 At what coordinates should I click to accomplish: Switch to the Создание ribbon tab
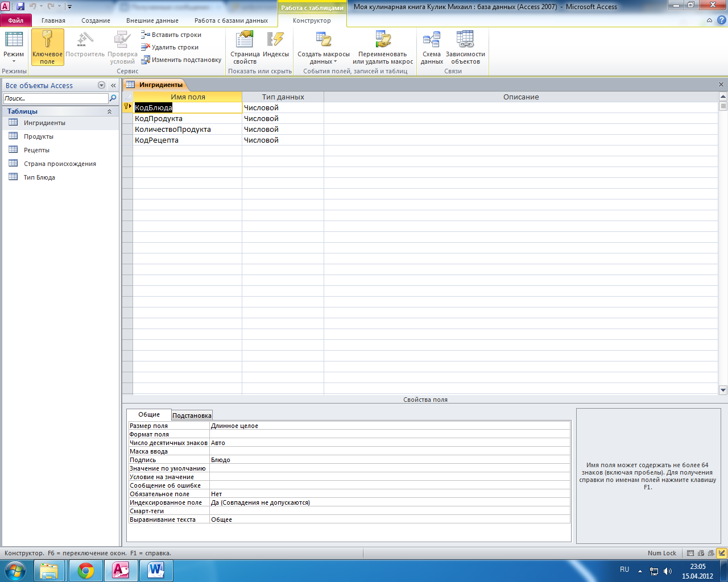pos(96,20)
